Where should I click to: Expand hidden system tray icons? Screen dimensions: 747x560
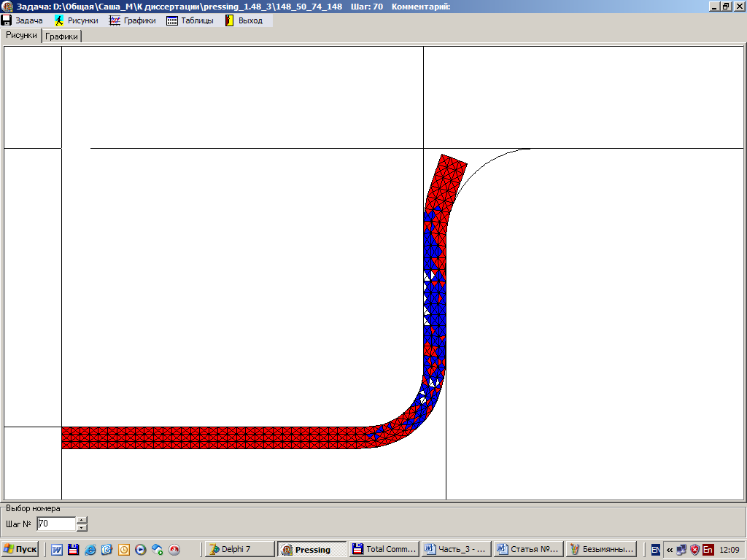click(x=670, y=550)
